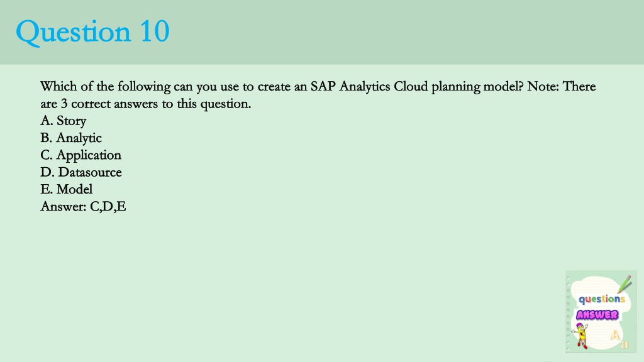
Task: Click the purple "ANSWER" word in the logo
Action: (x=597, y=315)
